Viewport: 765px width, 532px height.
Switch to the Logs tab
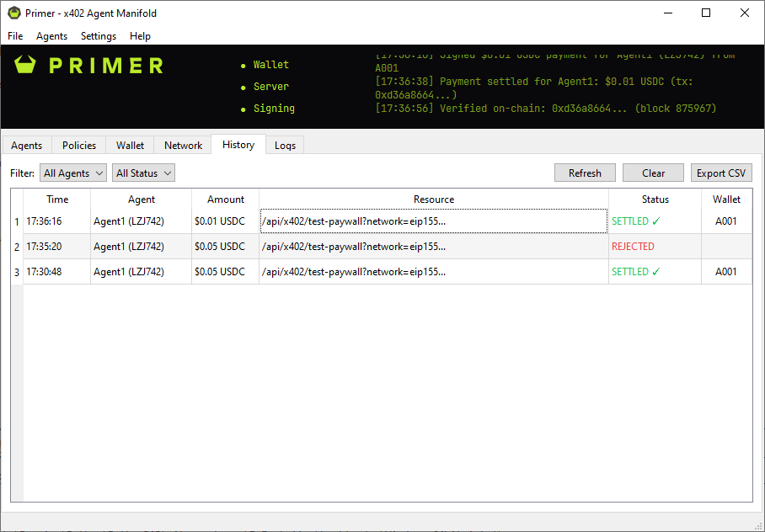[285, 146]
